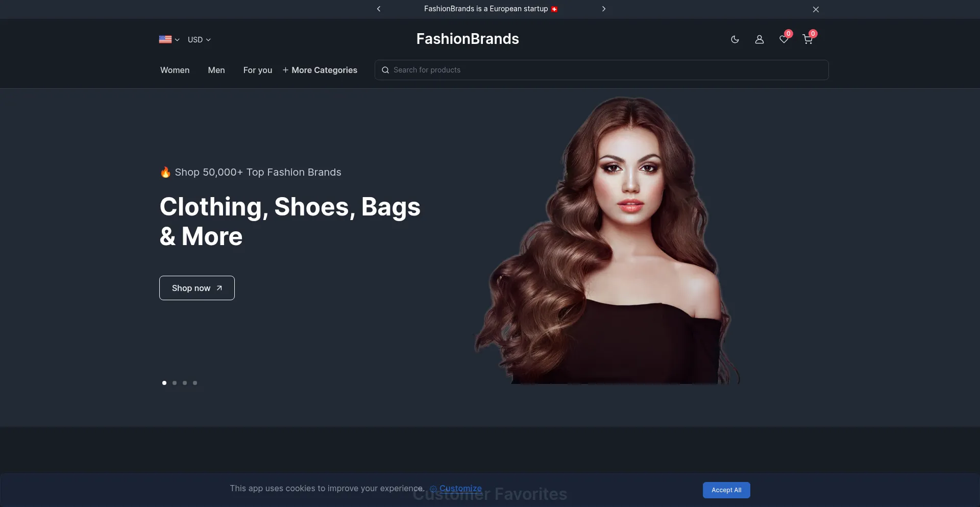Open the cookie Customize link

point(456,488)
